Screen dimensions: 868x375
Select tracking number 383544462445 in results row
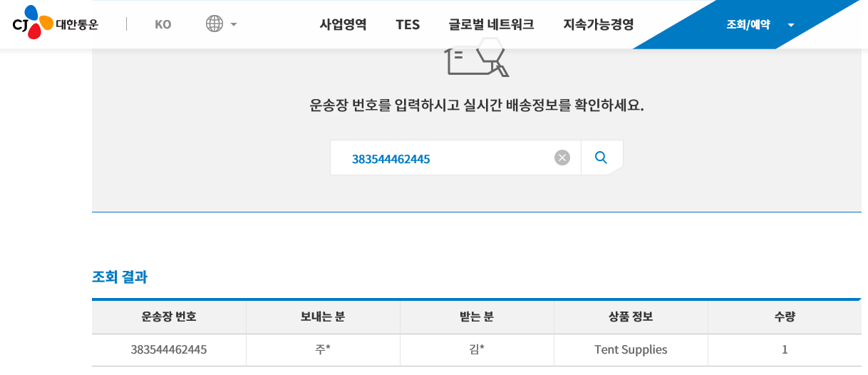169,350
